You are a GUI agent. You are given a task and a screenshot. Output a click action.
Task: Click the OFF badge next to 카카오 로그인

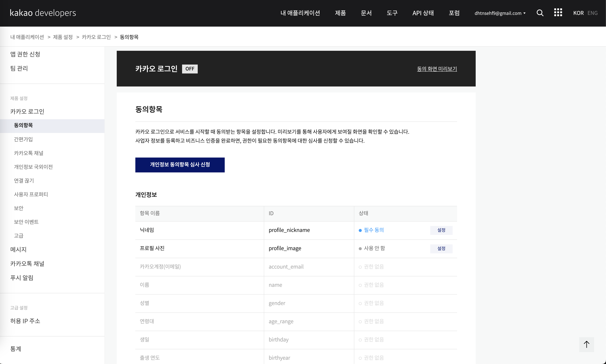190,69
